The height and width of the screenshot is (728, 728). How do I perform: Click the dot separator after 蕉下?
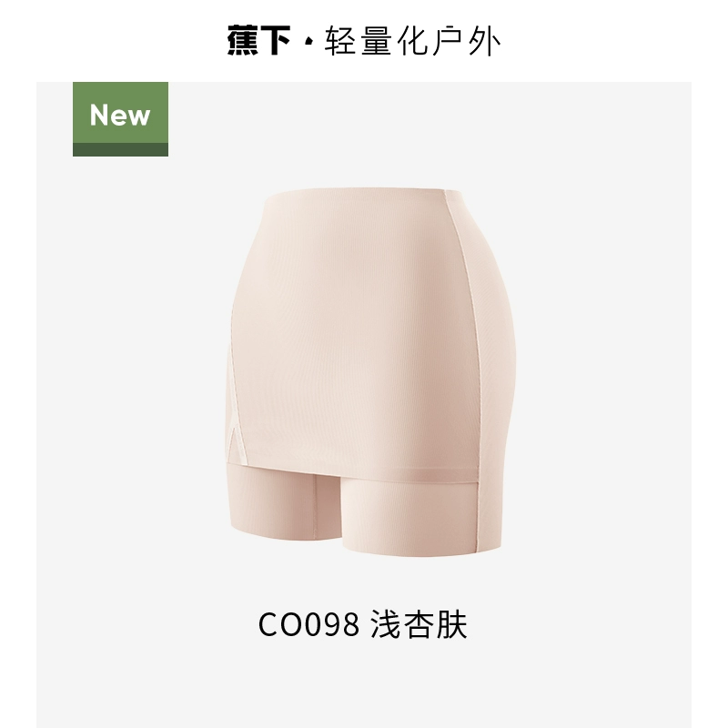308,43
